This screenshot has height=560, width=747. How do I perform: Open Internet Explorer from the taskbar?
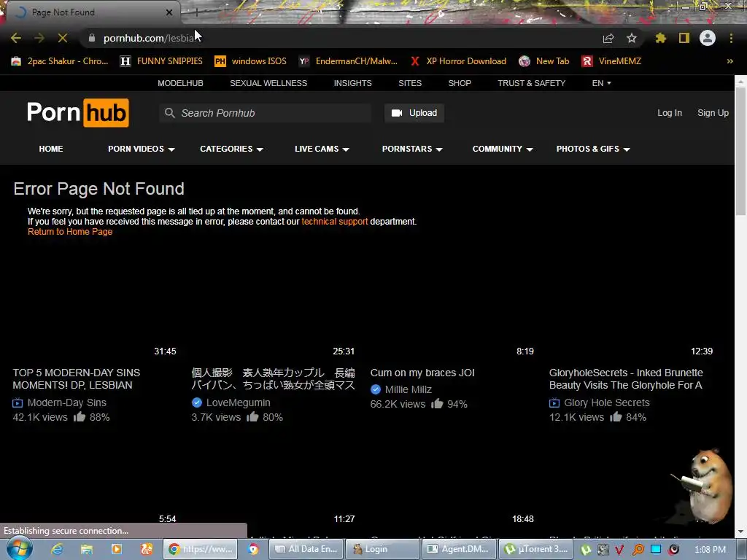[57, 549]
